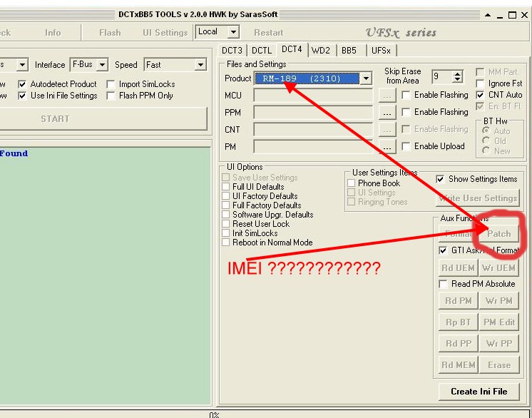Click the MCU file path field

point(313,96)
